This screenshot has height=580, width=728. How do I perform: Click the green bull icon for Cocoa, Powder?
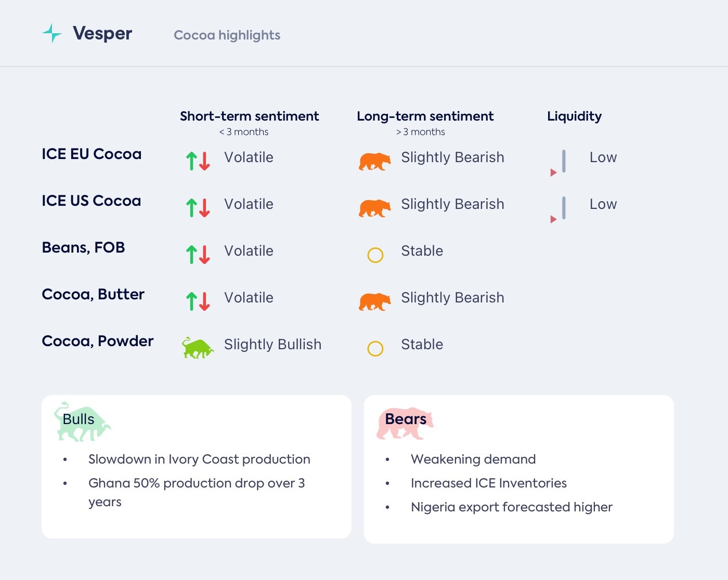click(198, 348)
